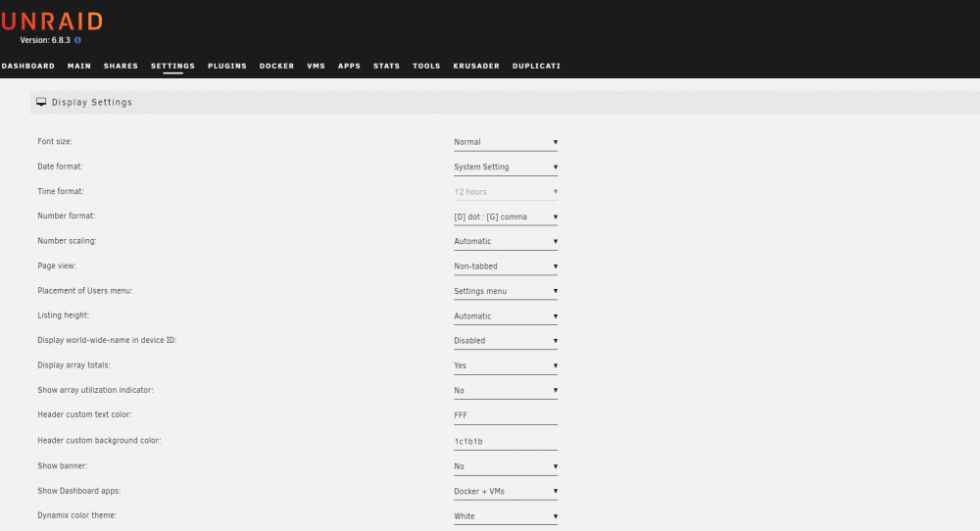Select the Settings menu item
The height and width of the screenshot is (531, 980).
click(x=172, y=66)
